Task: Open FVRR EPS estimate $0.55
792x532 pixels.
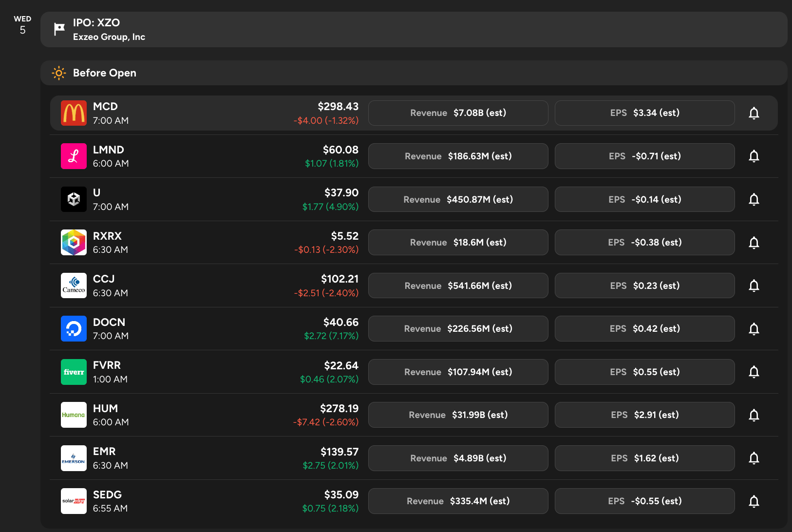Action: [x=645, y=372]
